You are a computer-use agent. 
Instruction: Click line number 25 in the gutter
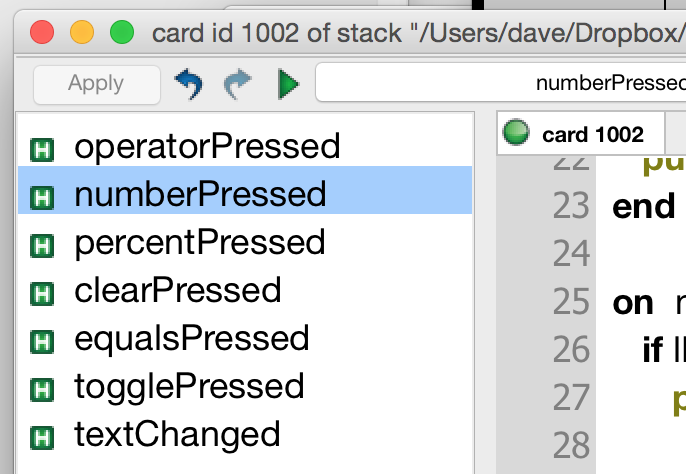(x=571, y=302)
